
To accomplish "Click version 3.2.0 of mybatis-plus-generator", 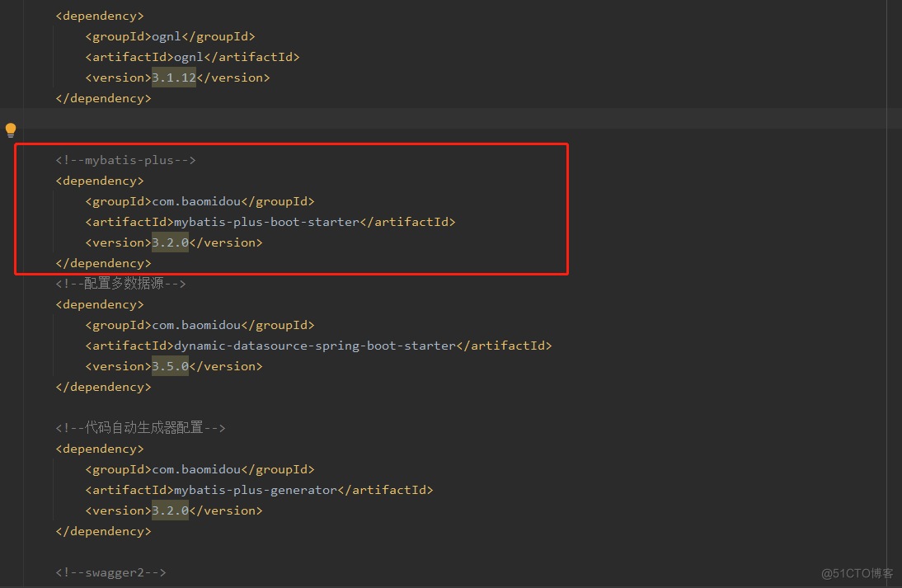I will click(170, 510).
